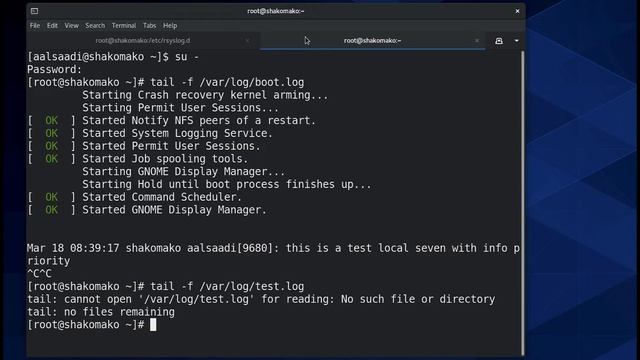Close the root@shakomako:~ active tab
This screenshot has width=640, height=360.
tap(477, 40)
